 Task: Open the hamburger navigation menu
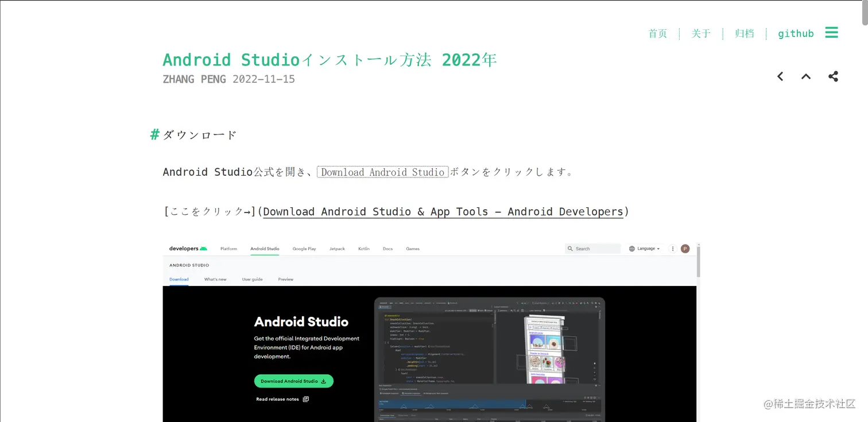831,33
